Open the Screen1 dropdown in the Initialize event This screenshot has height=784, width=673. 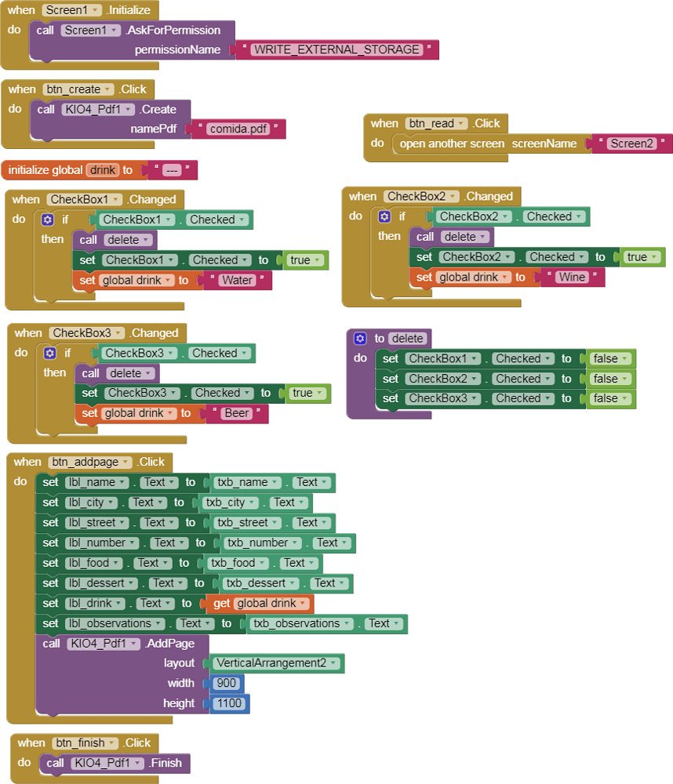pyautogui.click(x=72, y=10)
